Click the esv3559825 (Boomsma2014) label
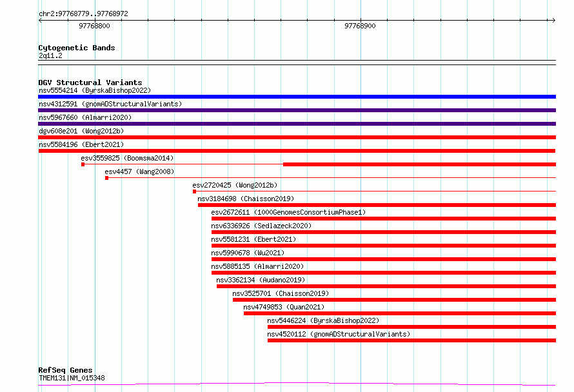Image resolution: width=574 pixels, height=392 pixels. 127,158
